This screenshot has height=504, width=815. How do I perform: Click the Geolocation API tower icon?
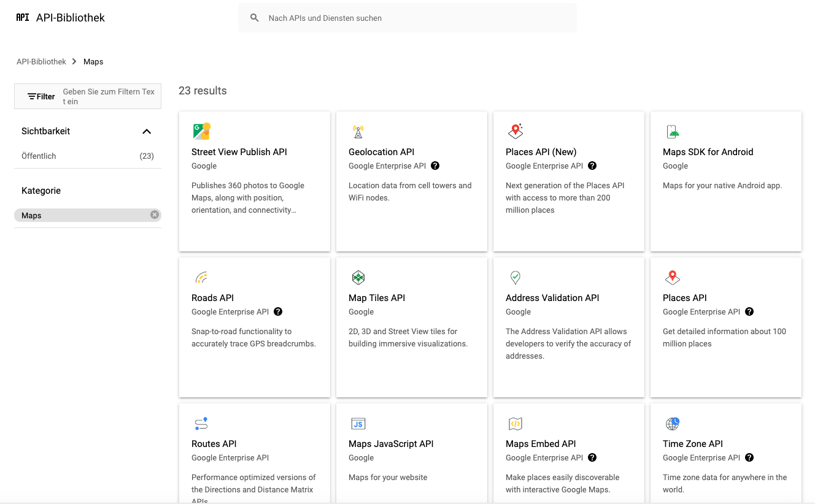click(x=358, y=131)
